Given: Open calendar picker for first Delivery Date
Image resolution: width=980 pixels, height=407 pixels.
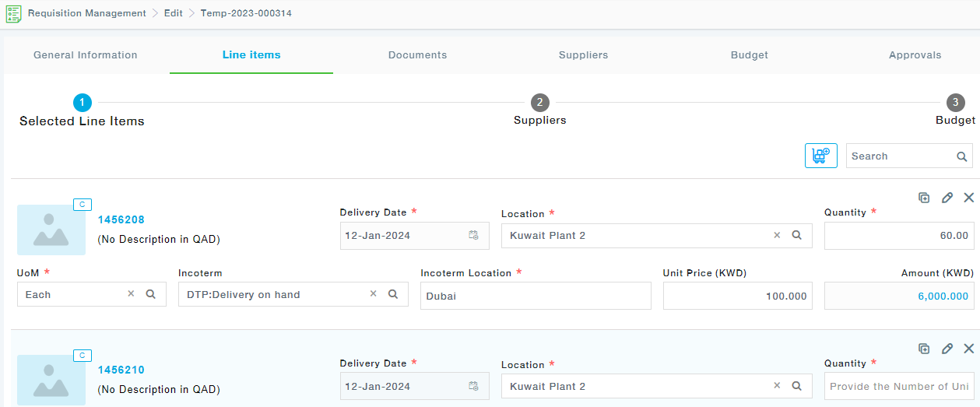Looking at the screenshot, I should click(x=473, y=235).
